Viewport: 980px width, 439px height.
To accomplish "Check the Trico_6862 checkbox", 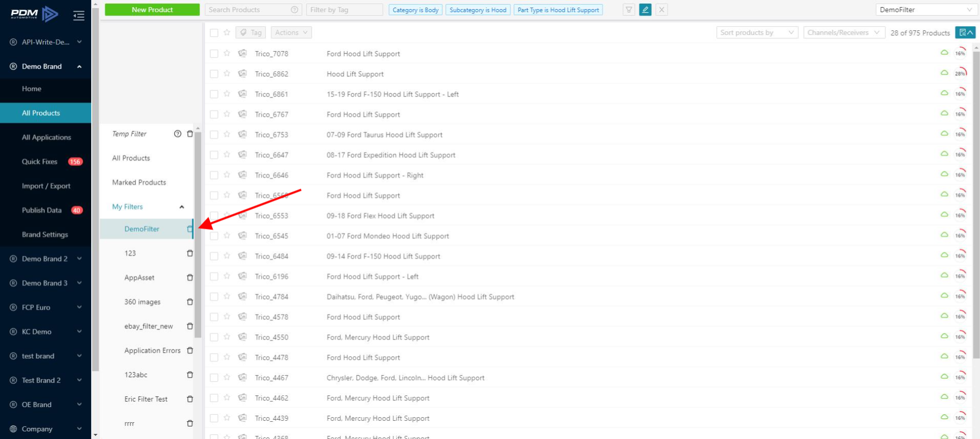I will pyautogui.click(x=214, y=74).
